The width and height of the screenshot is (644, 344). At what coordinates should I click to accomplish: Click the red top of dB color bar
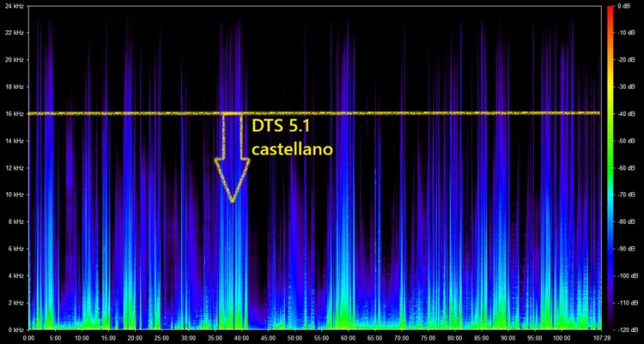point(610,9)
